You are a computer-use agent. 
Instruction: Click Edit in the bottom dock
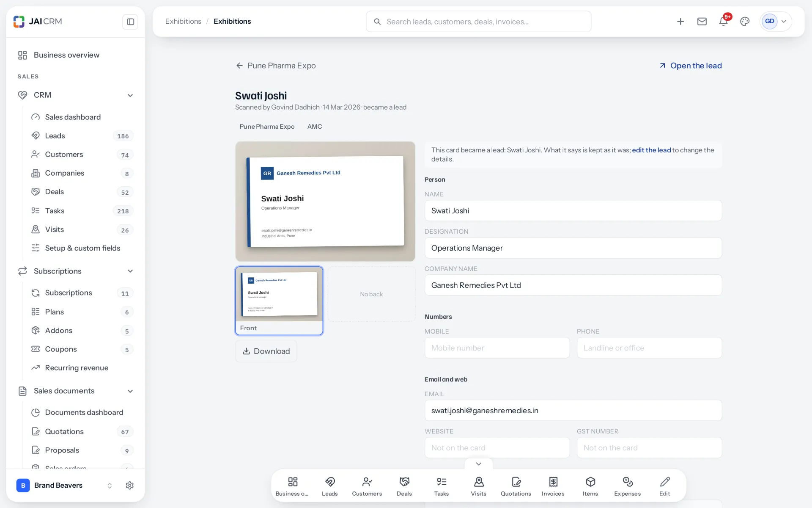(x=665, y=486)
